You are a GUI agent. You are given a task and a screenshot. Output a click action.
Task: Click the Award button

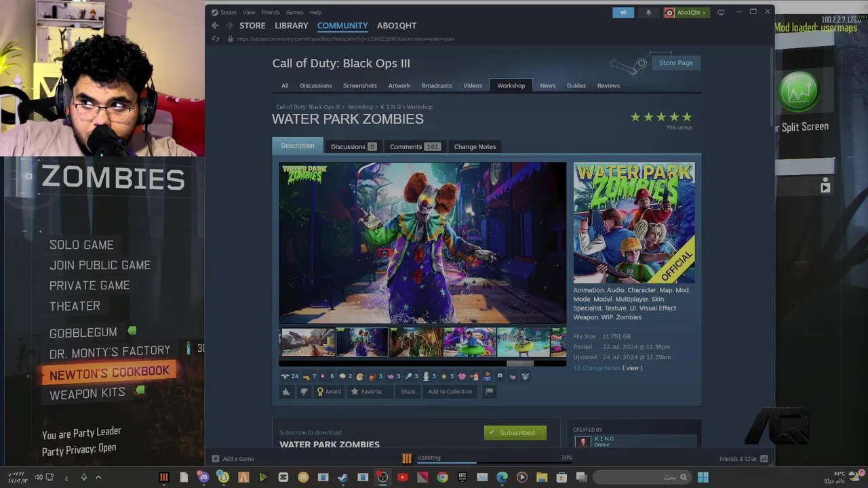329,391
